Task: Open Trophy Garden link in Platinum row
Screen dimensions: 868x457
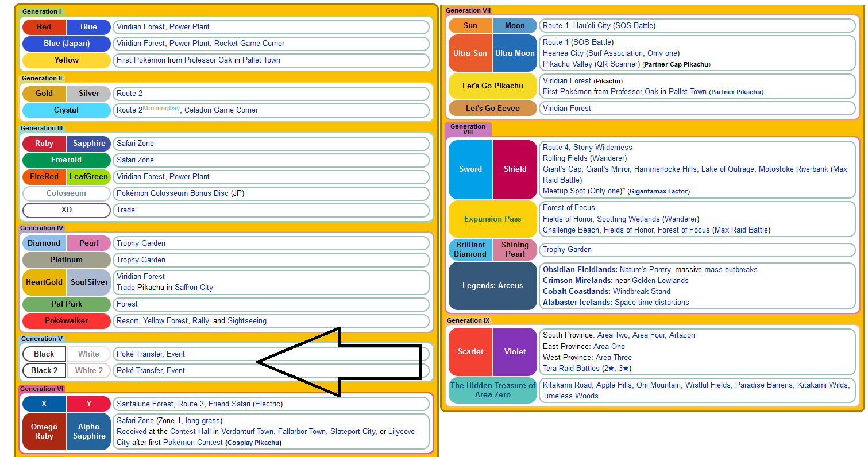Action: (x=141, y=260)
